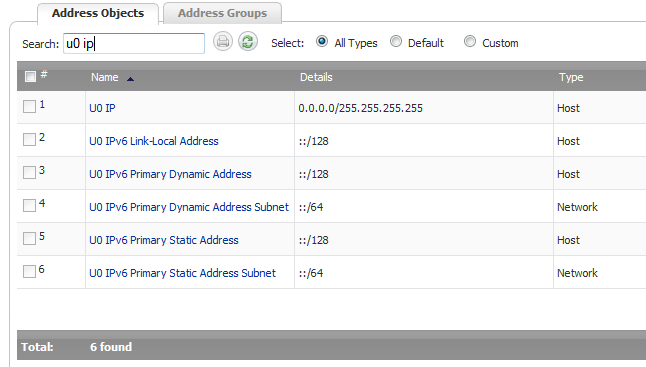The image size is (646, 367).
Task: Check the box for row 1 U0 IP
Action: click(29, 106)
